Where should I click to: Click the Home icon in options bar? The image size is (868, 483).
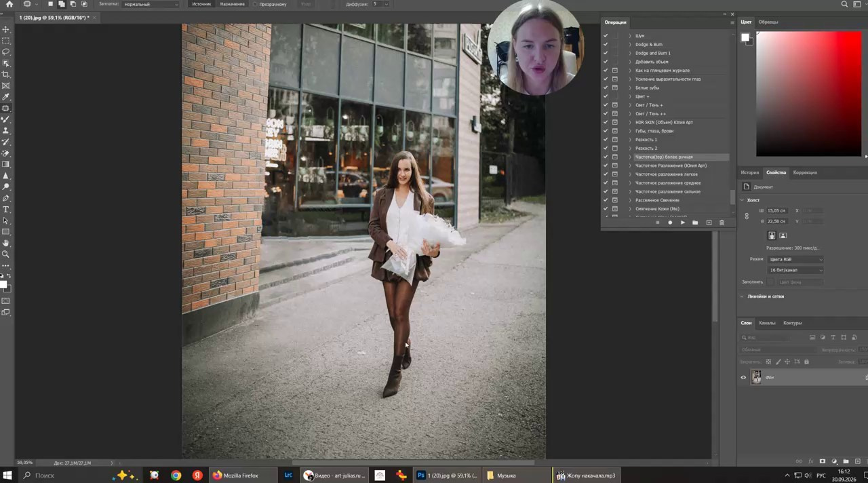tap(9, 4)
